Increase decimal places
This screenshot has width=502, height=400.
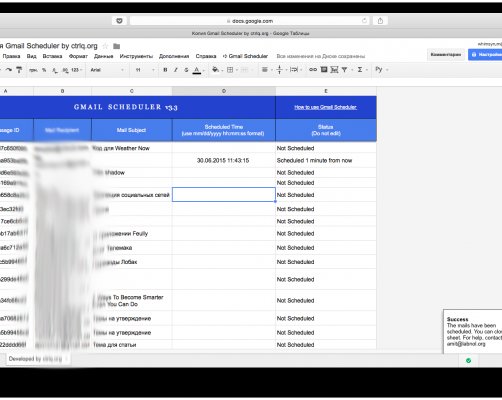pos(65,70)
